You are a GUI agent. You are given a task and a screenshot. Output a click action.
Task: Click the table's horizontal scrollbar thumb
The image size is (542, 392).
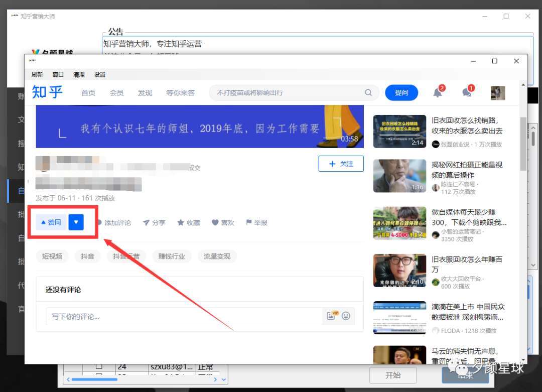pos(94,379)
